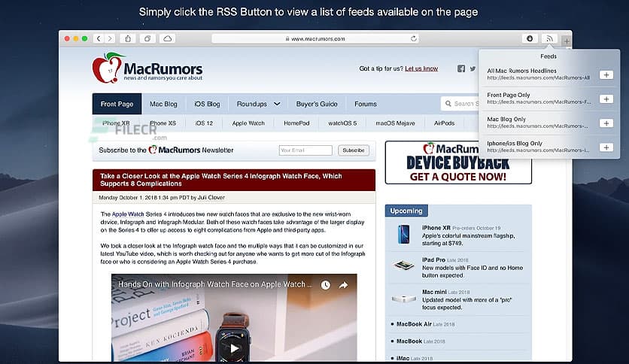
Task: Click the iPad Pro thumbnail in Upcoming
Action: tap(403, 265)
